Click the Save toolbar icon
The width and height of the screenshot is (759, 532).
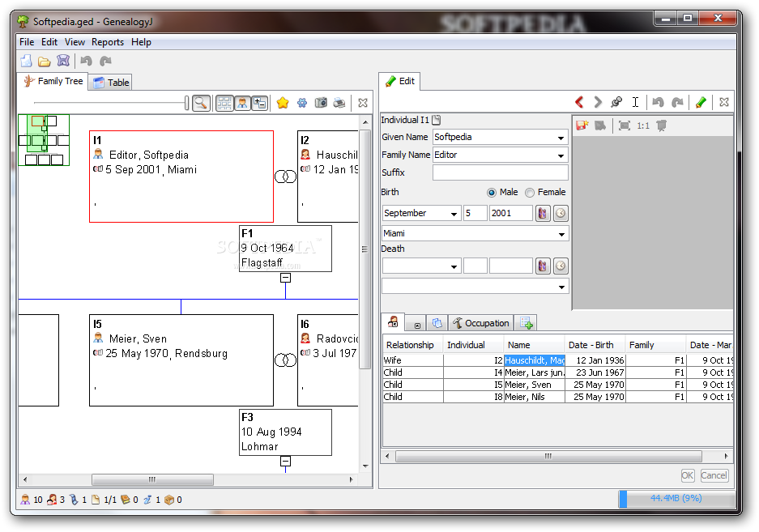(x=63, y=61)
